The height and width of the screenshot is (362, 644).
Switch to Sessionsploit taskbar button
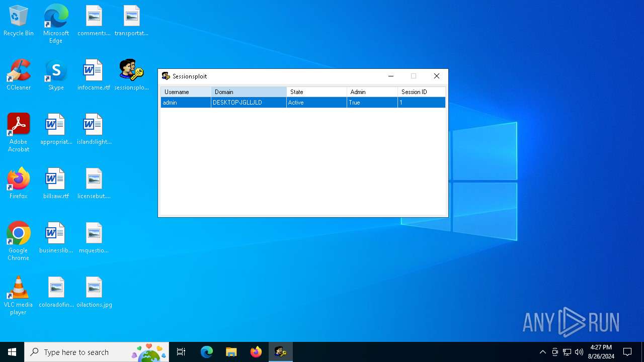click(x=280, y=352)
